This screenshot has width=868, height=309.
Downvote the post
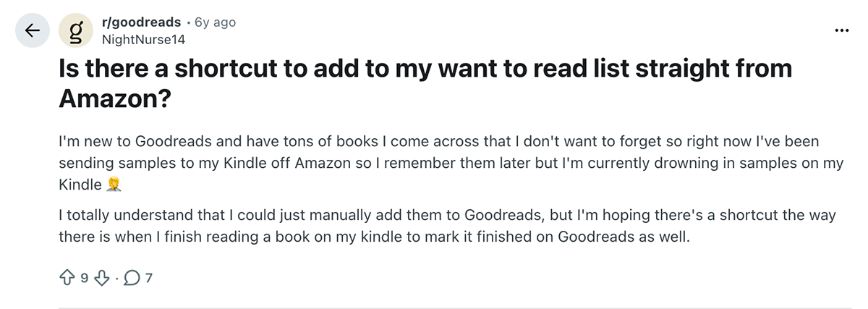[103, 276]
